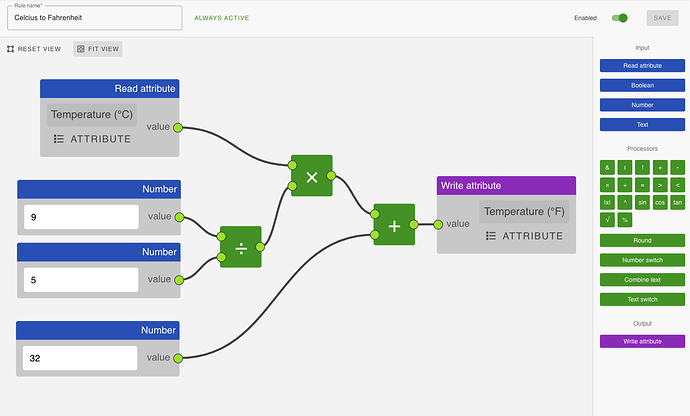Toggle the Enabled switch
The height and width of the screenshot is (416, 690).
[x=621, y=18]
